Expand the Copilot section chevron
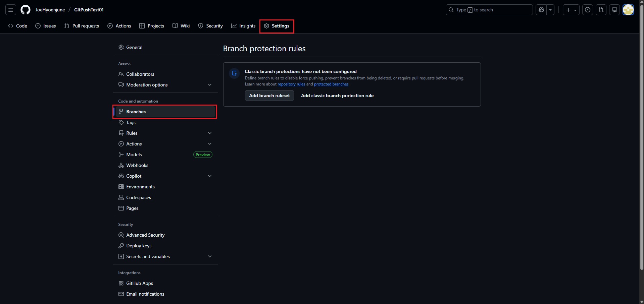Image resolution: width=644 pixels, height=304 pixels. pyautogui.click(x=210, y=176)
